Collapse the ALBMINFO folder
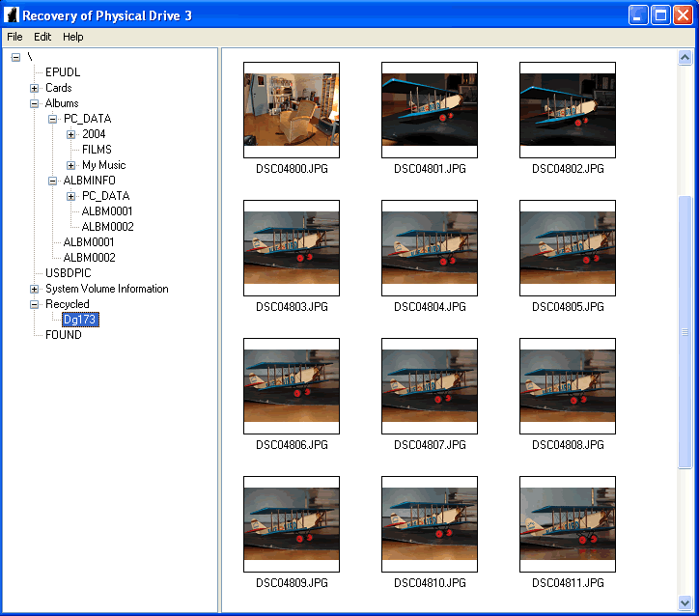 point(52,181)
